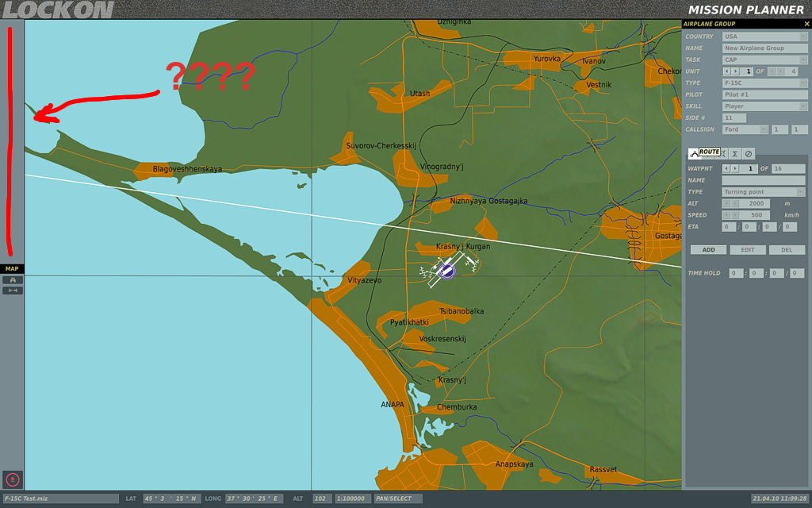Open the aircraft Type dropdown showing F-15C
The height and width of the screenshot is (508, 812).
point(765,83)
